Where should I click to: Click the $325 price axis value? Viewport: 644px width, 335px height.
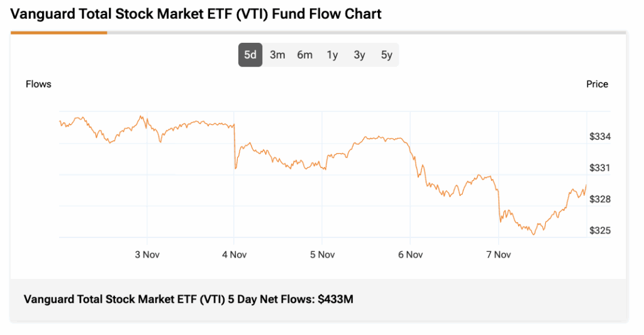coord(600,230)
